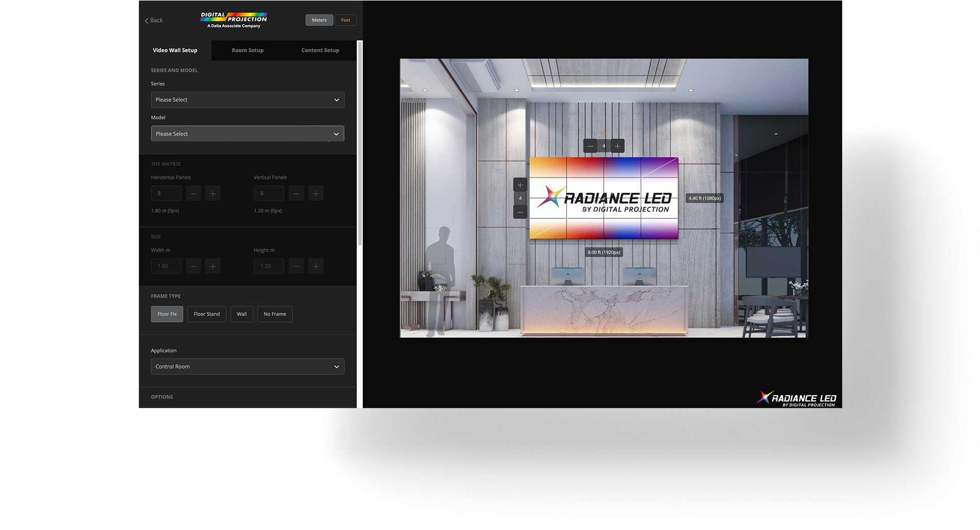Go back using the Back arrow
Image resolution: width=980 pixels, height=530 pixels.
[154, 20]
